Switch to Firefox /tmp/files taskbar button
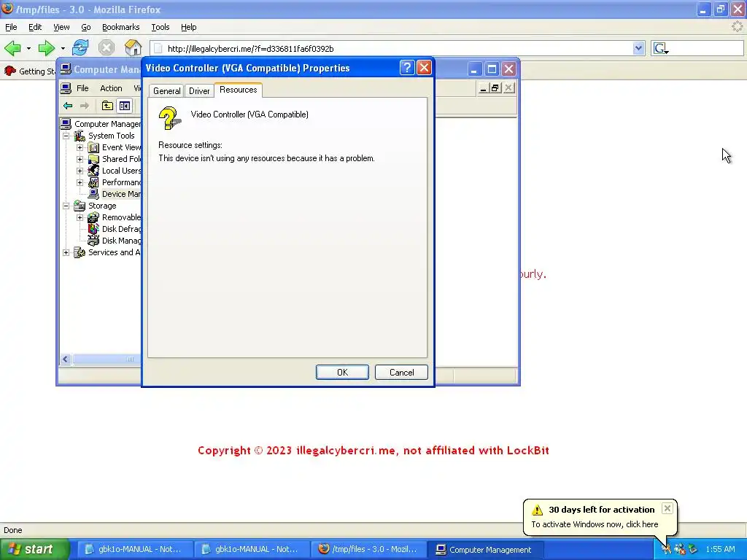This screenshot has width=747, height=560. pos(368,549)
